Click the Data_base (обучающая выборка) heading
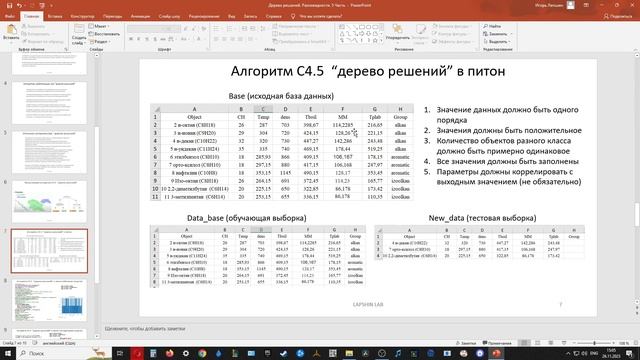 coord(247,218)
